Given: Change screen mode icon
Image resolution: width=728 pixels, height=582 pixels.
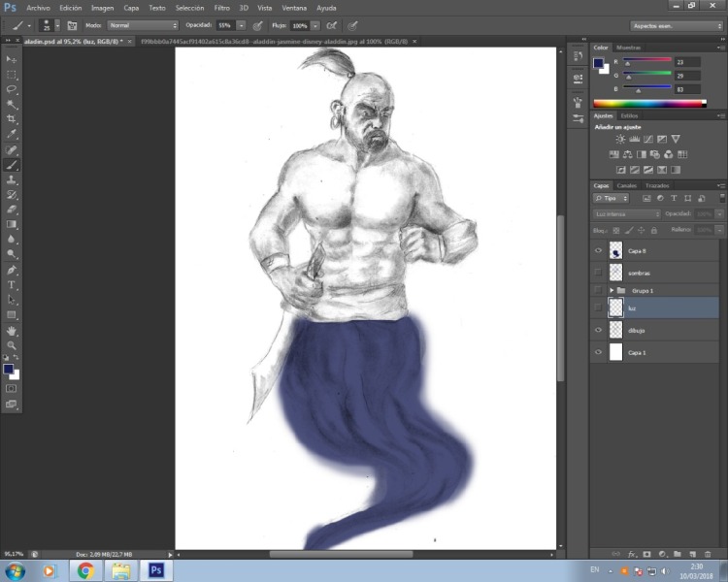Looking at the screenshot, I should pyautogui.click(x=12, y=404).
